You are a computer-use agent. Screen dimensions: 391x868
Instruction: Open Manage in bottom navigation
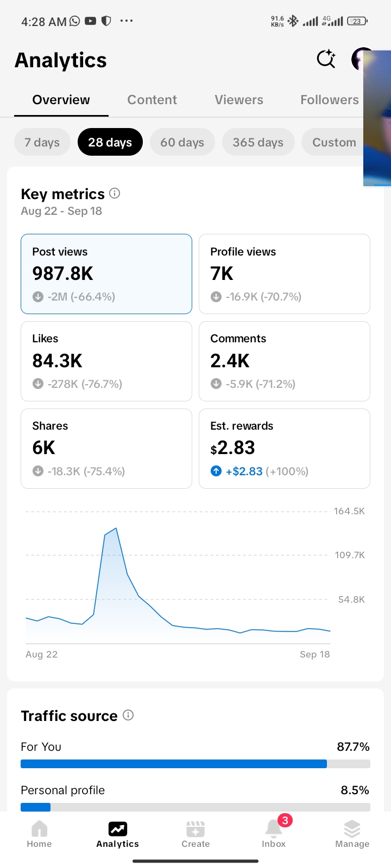(x=352, y=834)
